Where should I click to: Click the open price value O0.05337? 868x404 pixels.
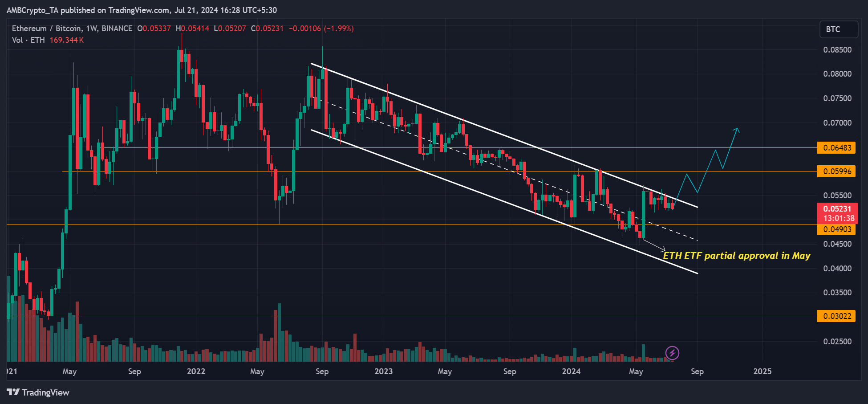(154, 29)
